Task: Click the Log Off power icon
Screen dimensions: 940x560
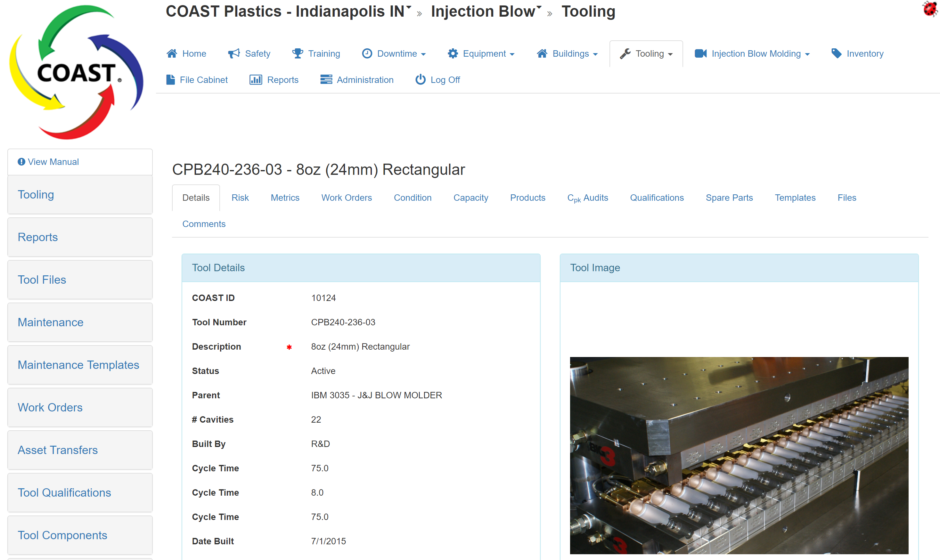Action: 421,80
